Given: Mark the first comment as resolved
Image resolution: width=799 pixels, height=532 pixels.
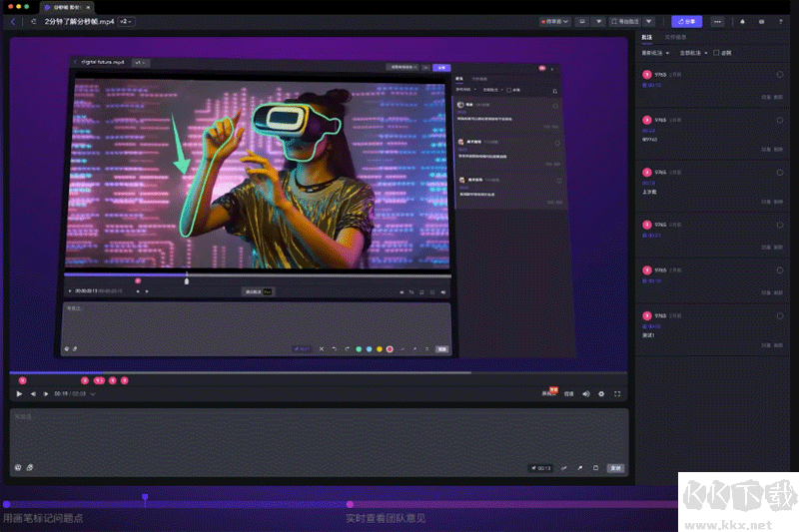Looking at the screenshot, I should 779,75.
